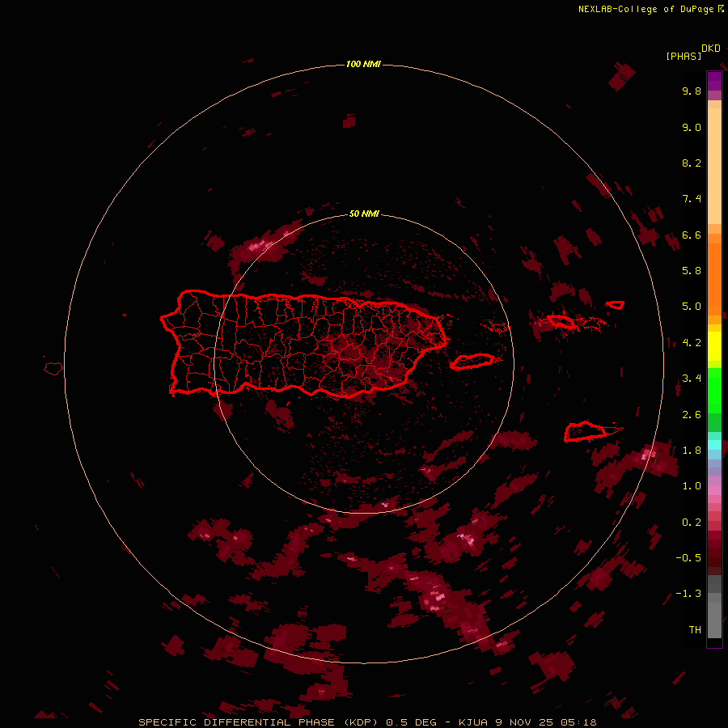Click the -0.5 value on the color scale
Screen dimensions: 728x728
(688, 558)
